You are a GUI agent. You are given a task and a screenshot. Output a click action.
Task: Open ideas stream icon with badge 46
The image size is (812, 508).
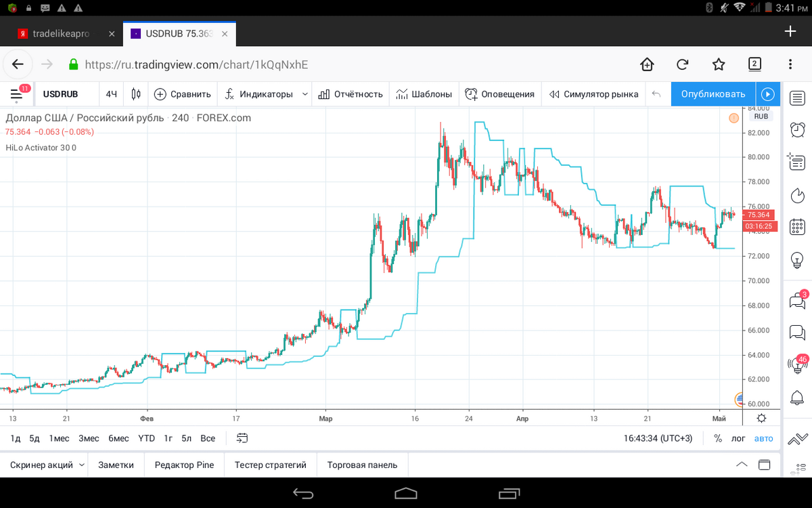(x=797, y=365)
